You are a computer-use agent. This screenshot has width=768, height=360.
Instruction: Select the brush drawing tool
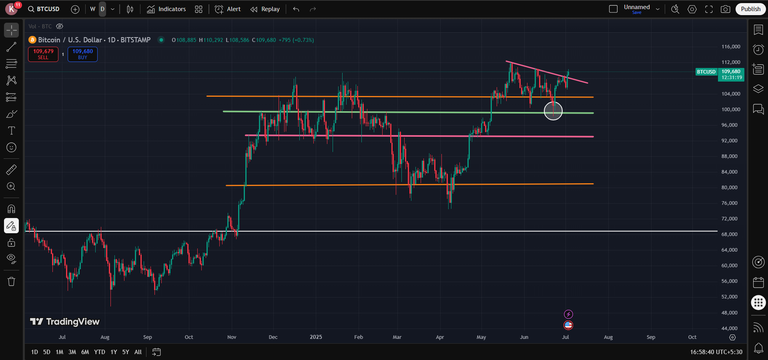tap(11, 114)
